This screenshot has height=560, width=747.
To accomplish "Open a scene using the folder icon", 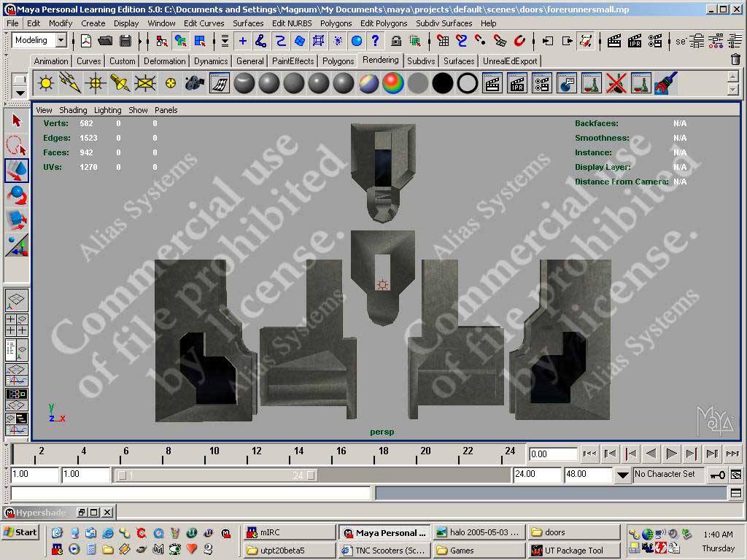I will coord(105,42).
